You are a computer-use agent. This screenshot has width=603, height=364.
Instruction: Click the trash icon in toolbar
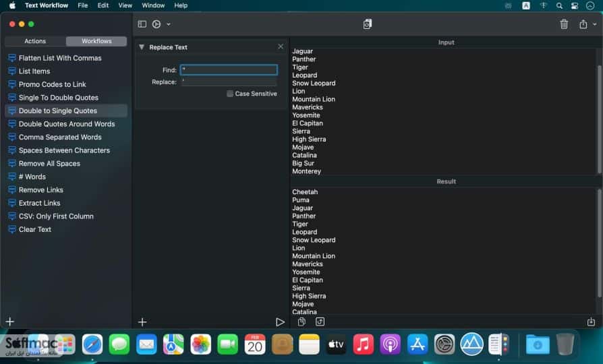tap(564, 24)
